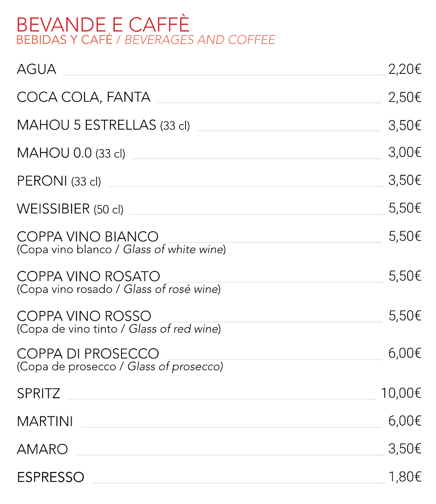
Task: Select the COPPA VINO ROSSO item
Action: tap(84, 316)
